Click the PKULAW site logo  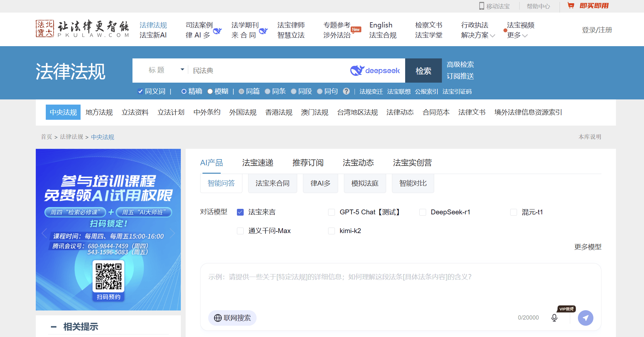[82, 29]
